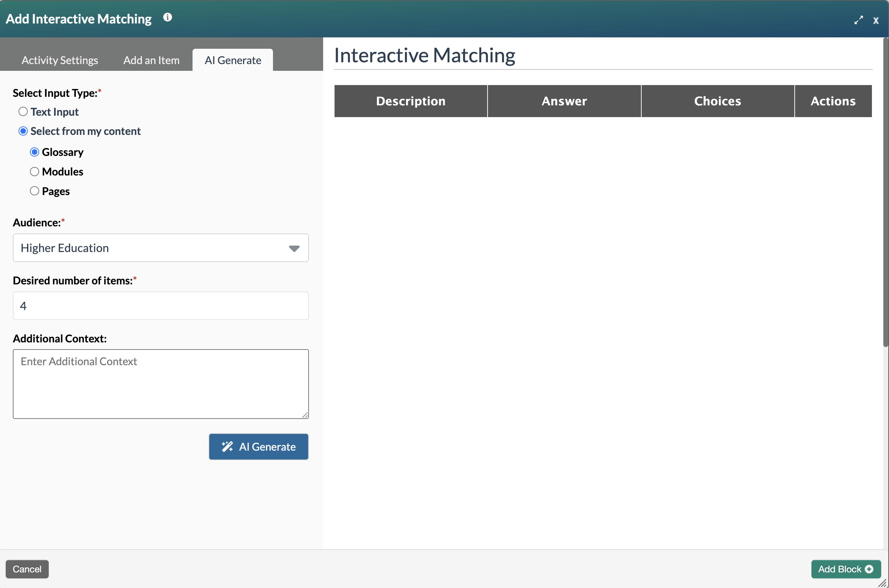Switch to the Activity Settings tab

[59, 60]
